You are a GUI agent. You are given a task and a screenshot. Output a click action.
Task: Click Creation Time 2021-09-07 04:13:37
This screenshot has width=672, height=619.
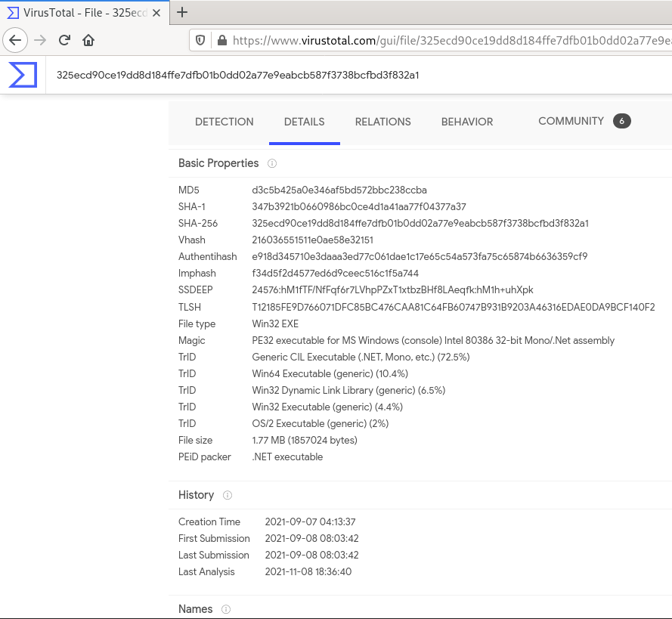[310, 522]
